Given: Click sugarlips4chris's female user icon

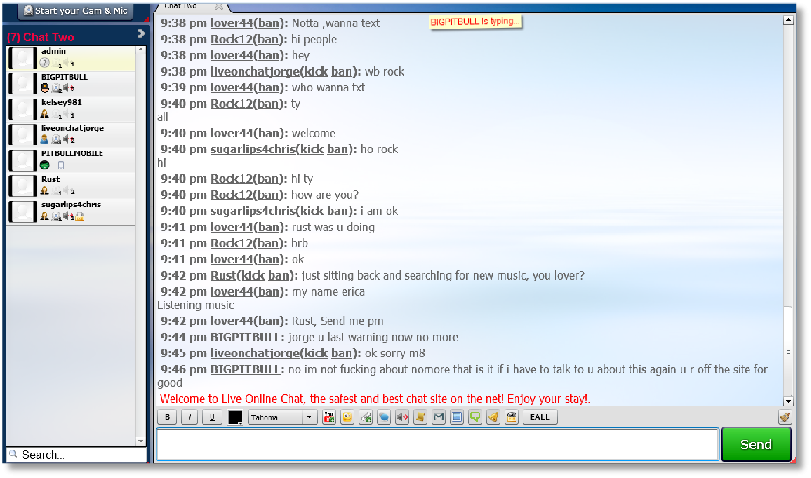Looking at the screenshot, I should click(x=44, y=216).
